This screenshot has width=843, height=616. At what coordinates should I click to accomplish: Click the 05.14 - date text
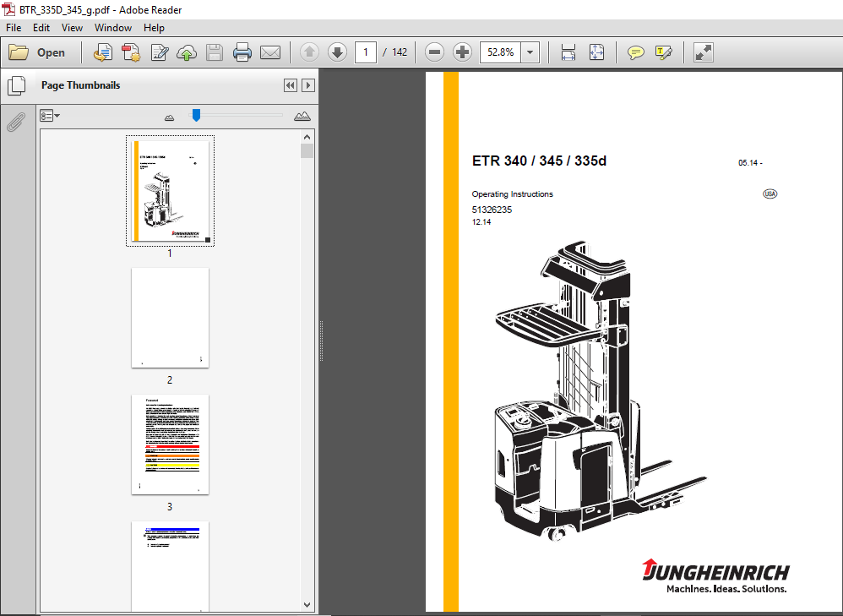[x=751, y=163]
